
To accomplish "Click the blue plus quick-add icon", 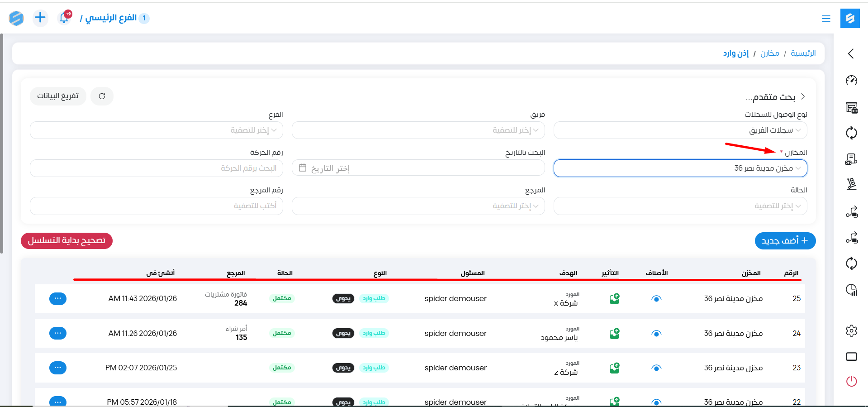I will [x=40, y=18].
